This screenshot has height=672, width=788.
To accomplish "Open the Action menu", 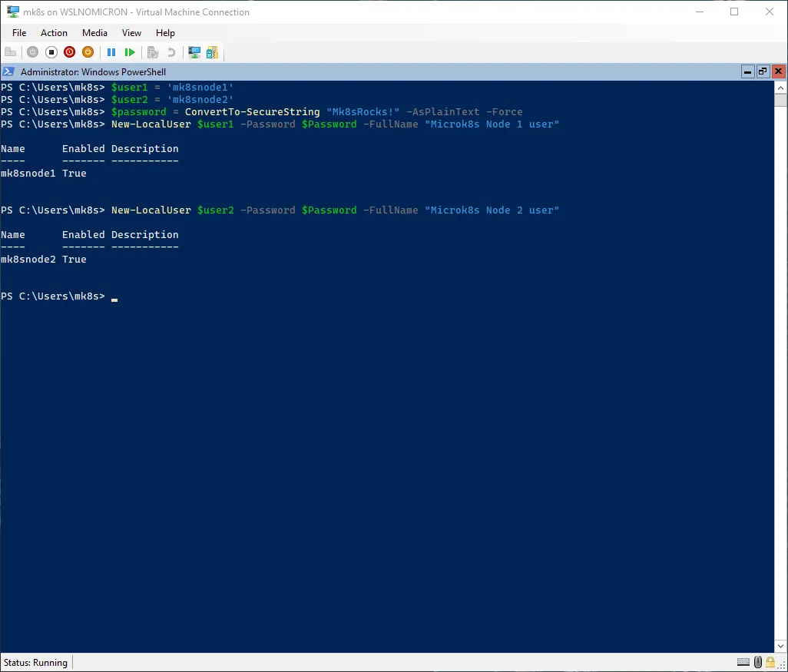I will point(54,33).
